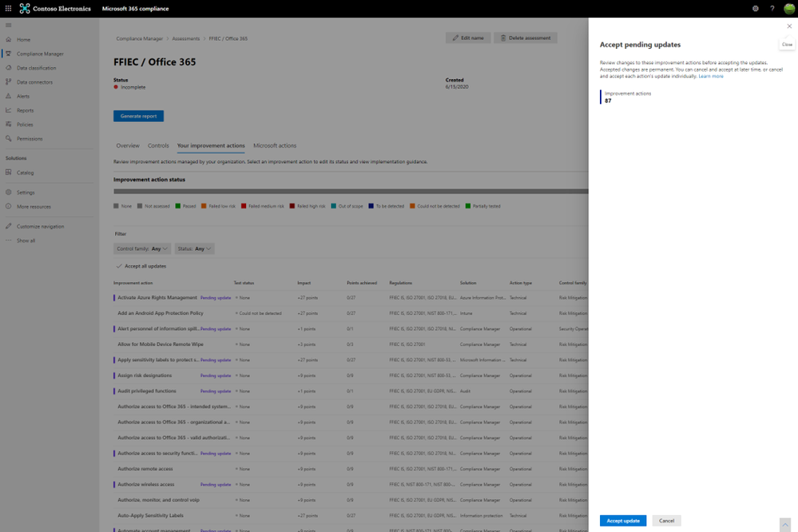Open the app launcher waffle icon
This screenshot has height=532, width=798.
pyautogui.click(x=8, y=8)
